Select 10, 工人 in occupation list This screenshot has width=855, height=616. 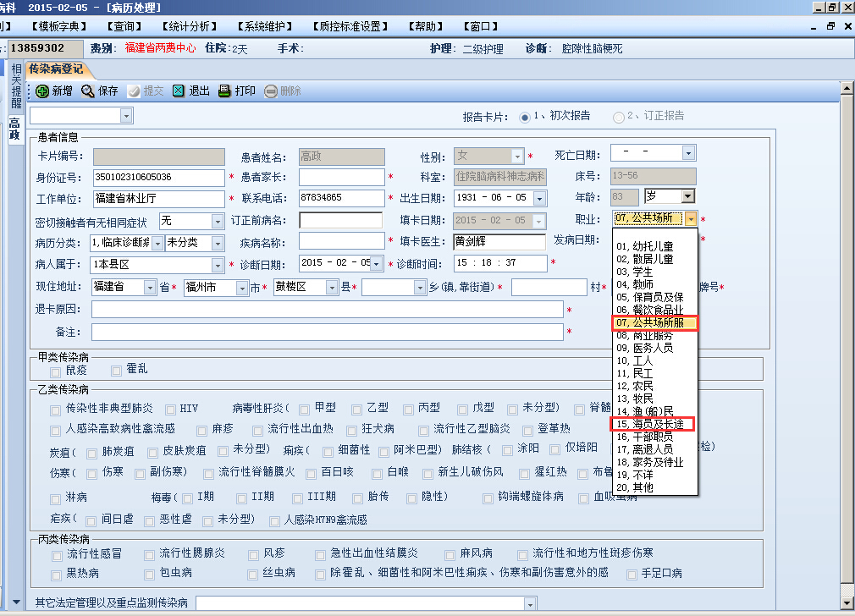coord(655,360)
